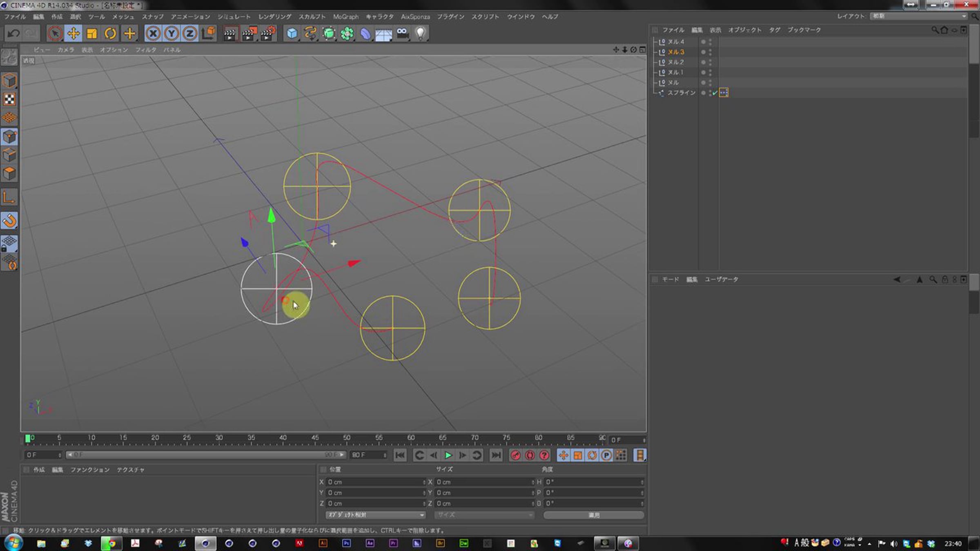Open the レンダリング menu

[275, 17]
